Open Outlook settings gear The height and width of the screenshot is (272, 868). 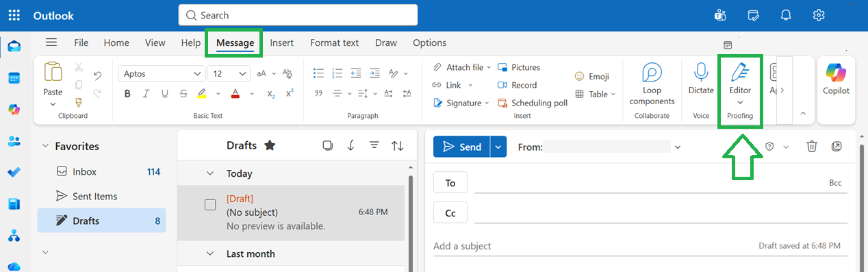tap(818, 15)
